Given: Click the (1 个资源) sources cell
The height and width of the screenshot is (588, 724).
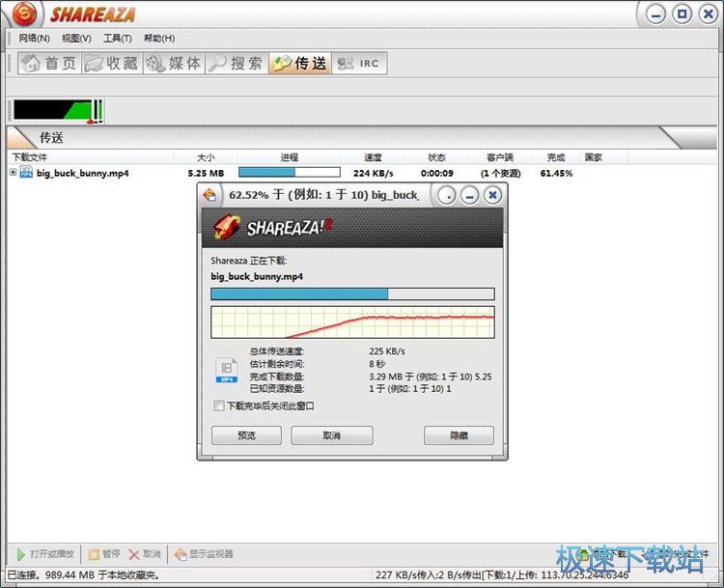Looking at the screenshot, I should tap(500, 173).
